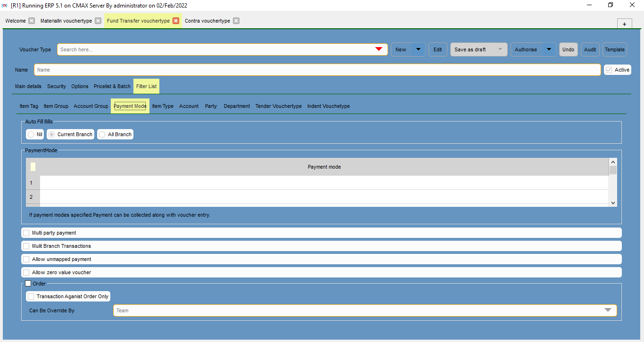
Task: Open the Pricelist & Batch section
Action: pyautogui.click(x=112, y=86)
